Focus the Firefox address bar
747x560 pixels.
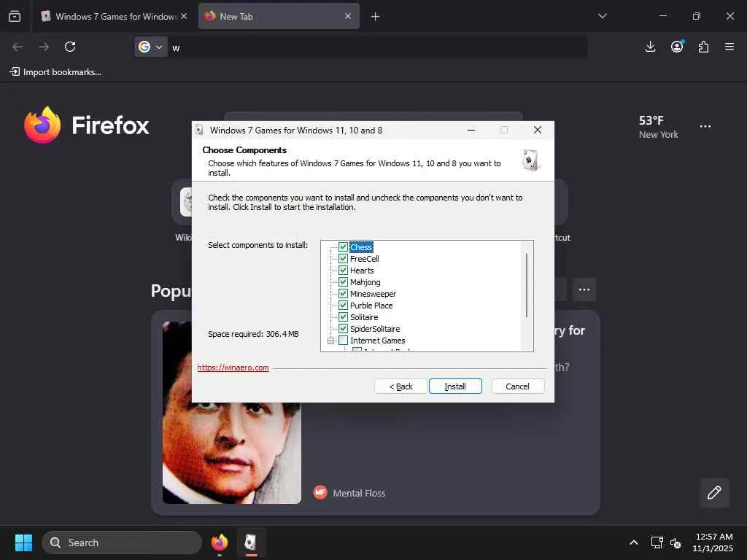pyautogui.click(x=379, y=47)
